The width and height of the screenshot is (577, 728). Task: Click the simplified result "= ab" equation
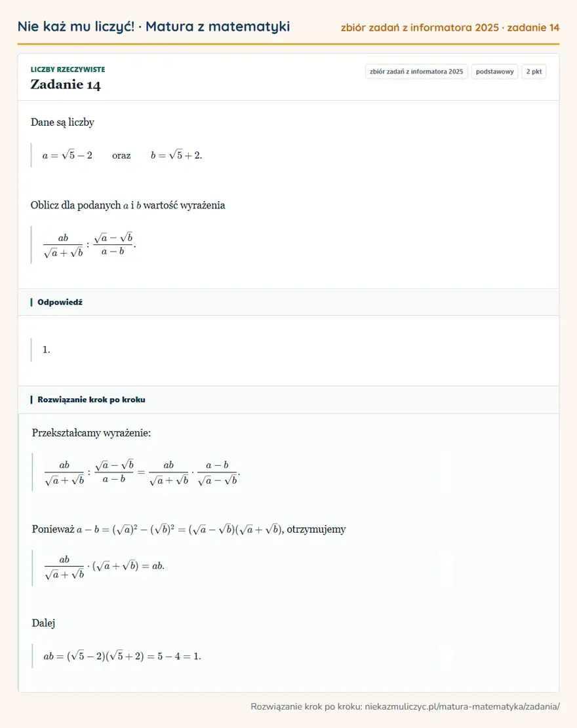[x=104, y=566]
